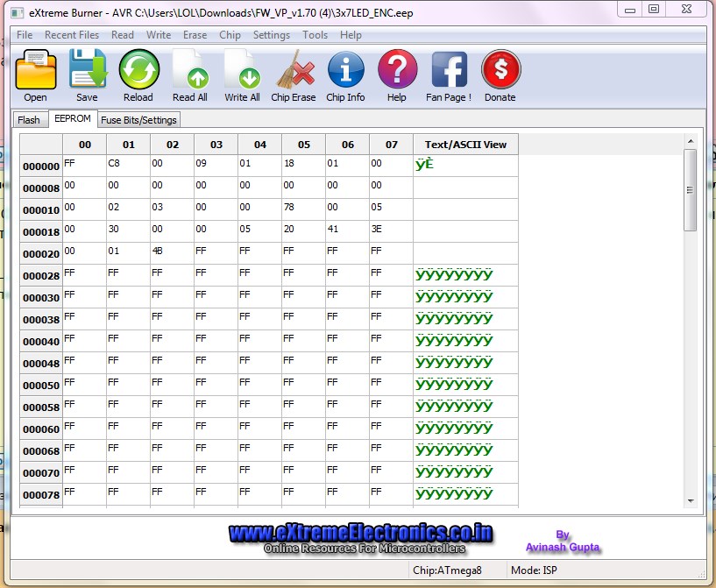Viewport: 716px width, 588px height.
Task: Click the Write All toolbar icon
Action: 242,70
